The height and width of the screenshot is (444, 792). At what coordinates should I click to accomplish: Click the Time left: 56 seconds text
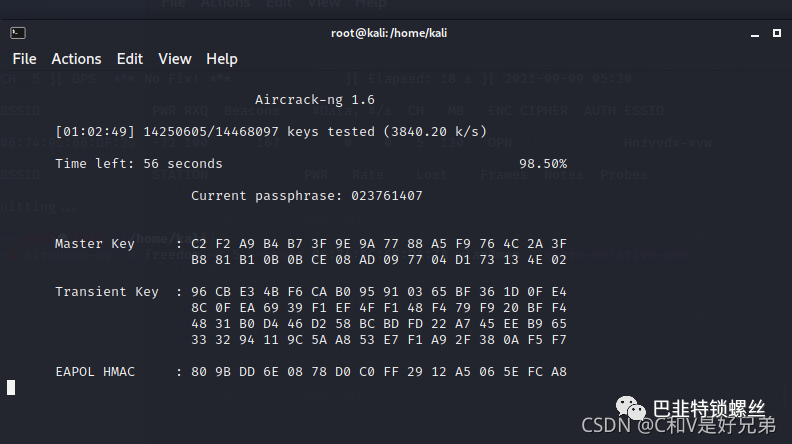coord(139,164)
